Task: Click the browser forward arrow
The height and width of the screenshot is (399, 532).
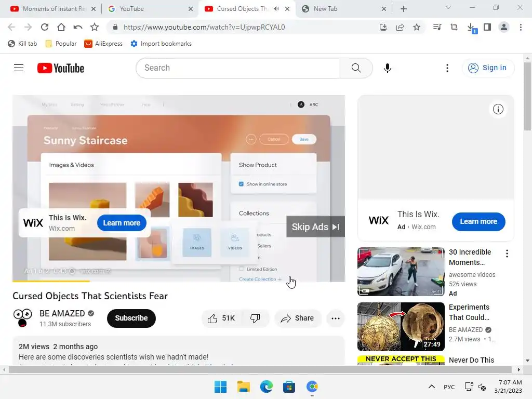Action: 28,27
